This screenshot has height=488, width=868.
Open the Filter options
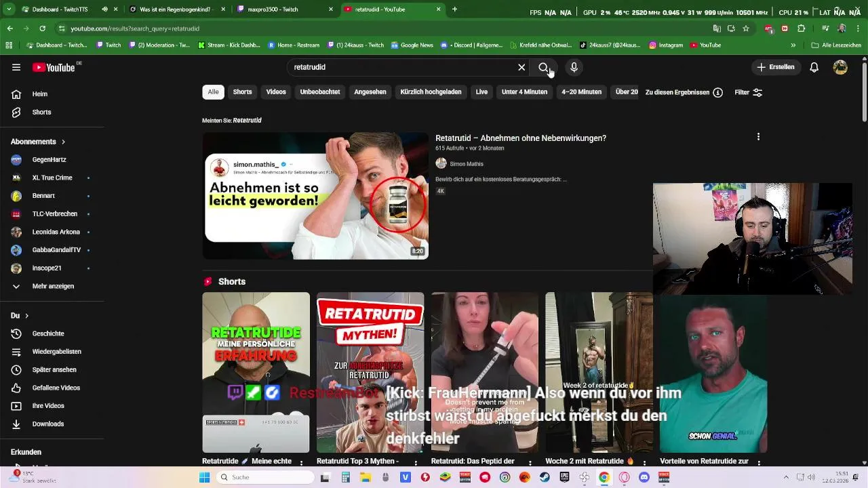coord(749,93)
